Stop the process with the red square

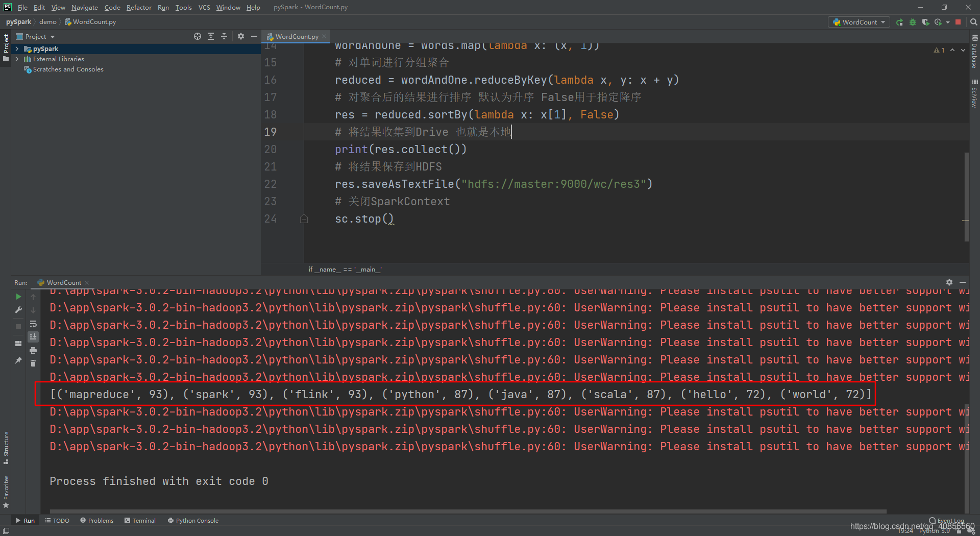958,22
